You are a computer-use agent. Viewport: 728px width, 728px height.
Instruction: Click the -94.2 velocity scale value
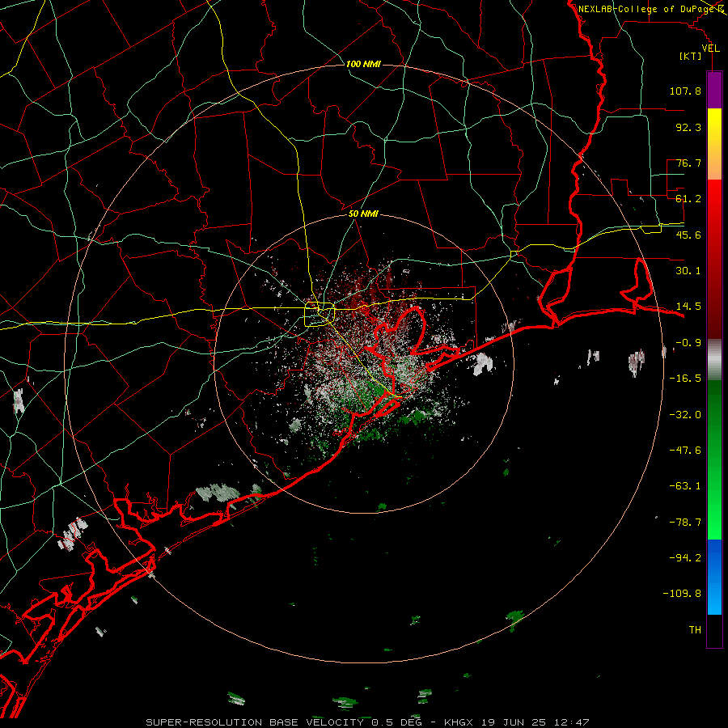click(x=685, y=557)
